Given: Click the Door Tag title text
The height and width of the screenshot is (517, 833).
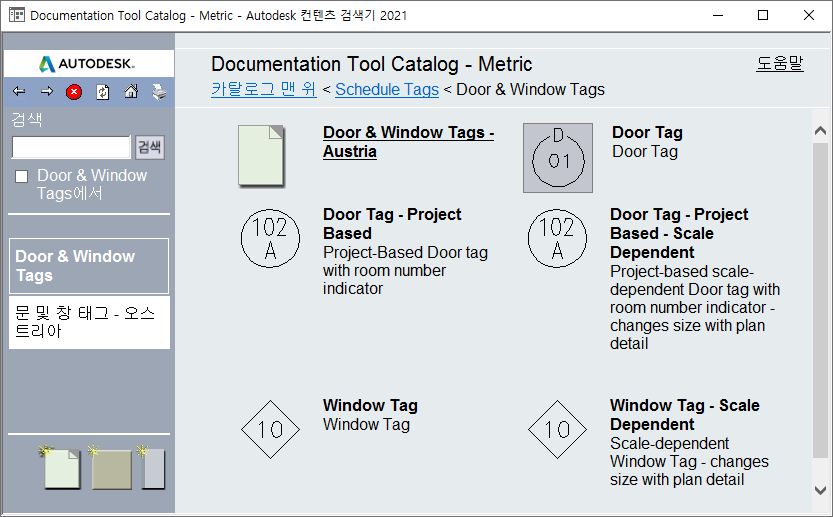Looking at the screenshot, I should click(647, 132).
